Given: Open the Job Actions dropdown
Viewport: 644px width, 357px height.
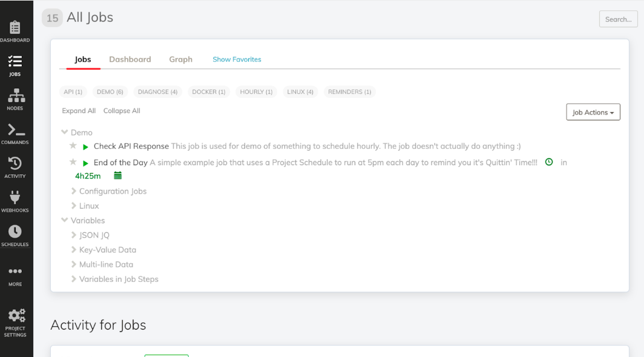Looking at the screenshot, I should click(x=593, y=113).
